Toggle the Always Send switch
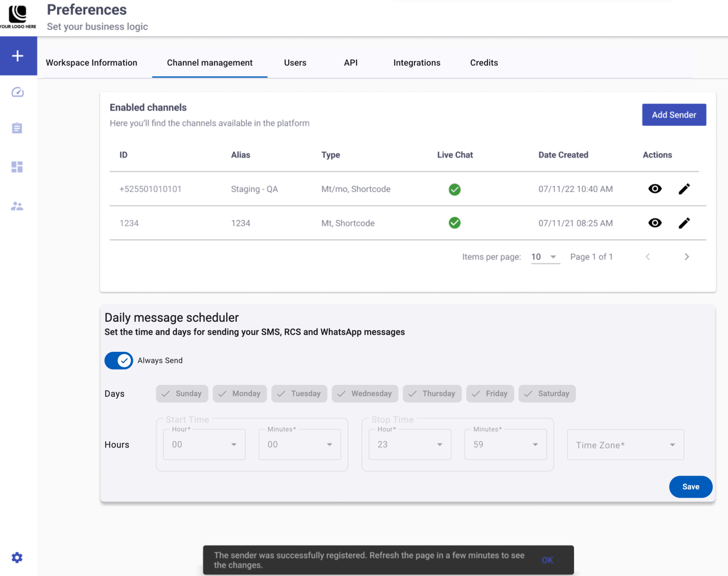Screen dimensions: 728x576 (x=119, y=361)
